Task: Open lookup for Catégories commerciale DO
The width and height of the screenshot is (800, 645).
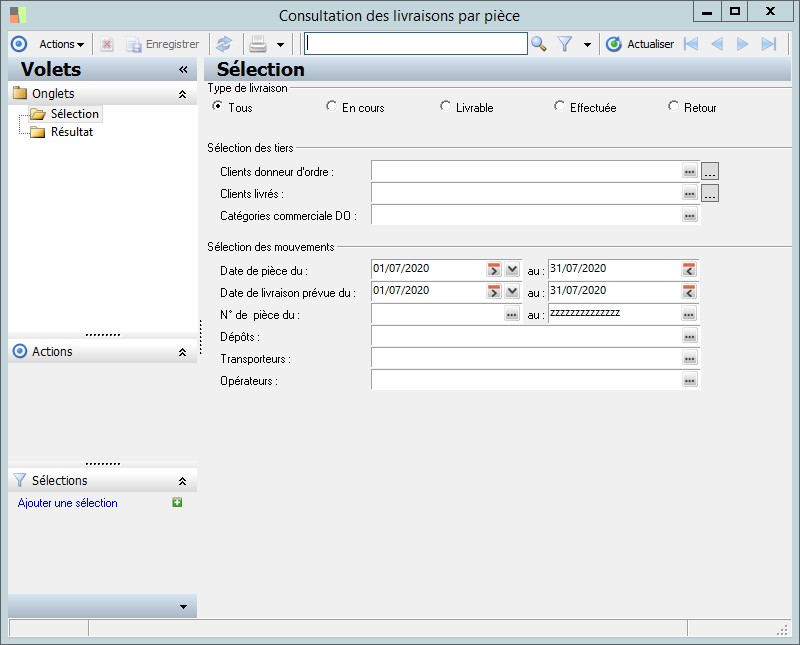Action: pos(689,215)
